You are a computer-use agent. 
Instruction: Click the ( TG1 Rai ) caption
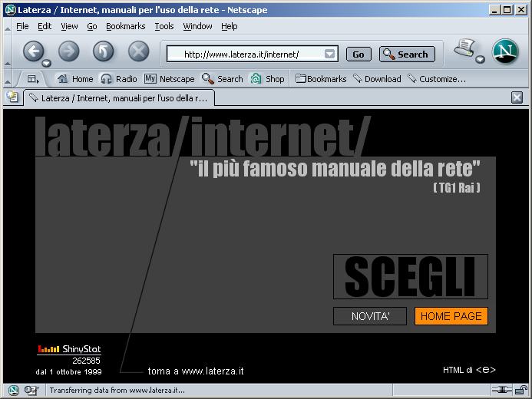point(457,187)
